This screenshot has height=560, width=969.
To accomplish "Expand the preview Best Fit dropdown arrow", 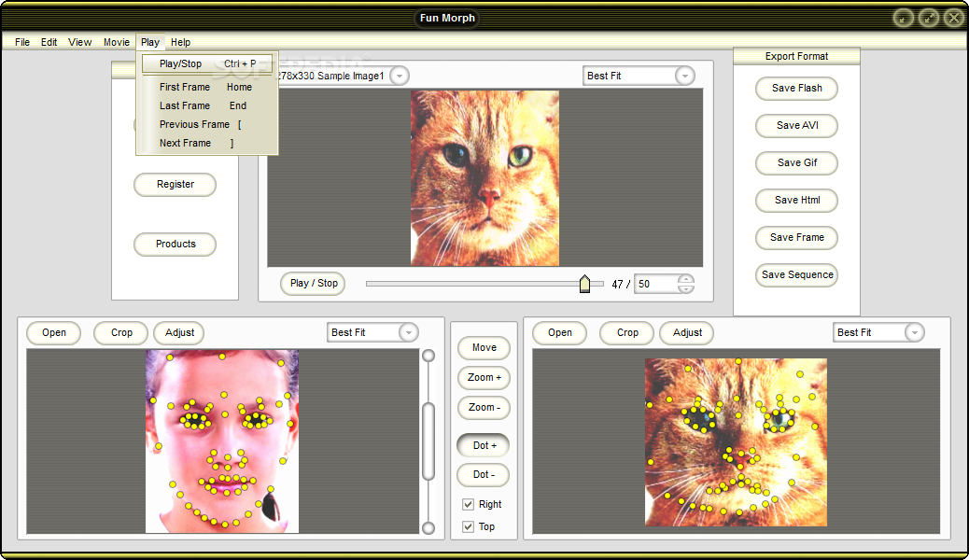I will [684, 76].
